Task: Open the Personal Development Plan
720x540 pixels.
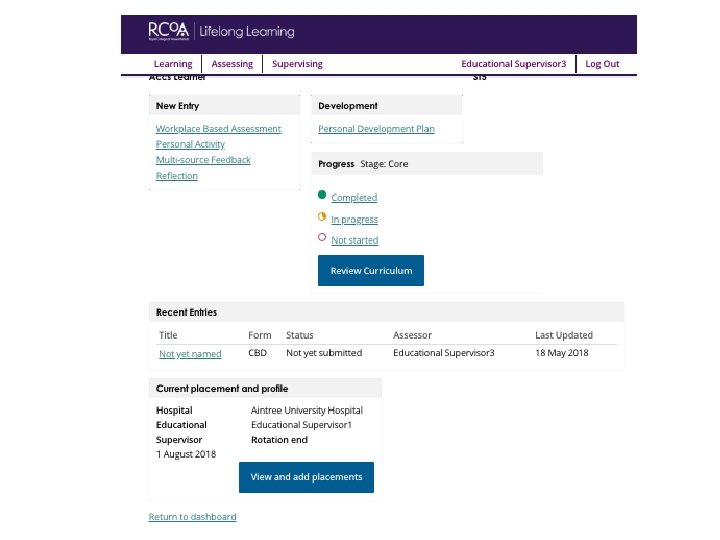Action: 376,129
